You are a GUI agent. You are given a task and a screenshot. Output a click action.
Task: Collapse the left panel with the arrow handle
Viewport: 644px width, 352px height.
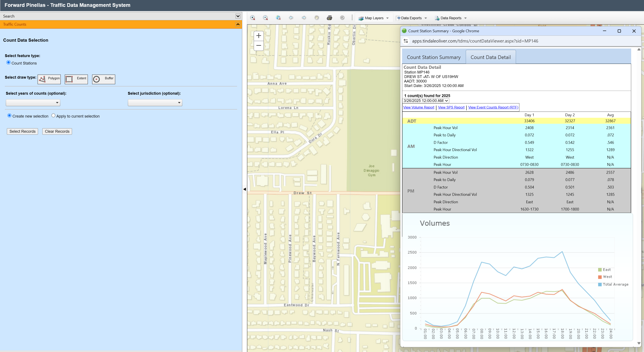point(245,189)
